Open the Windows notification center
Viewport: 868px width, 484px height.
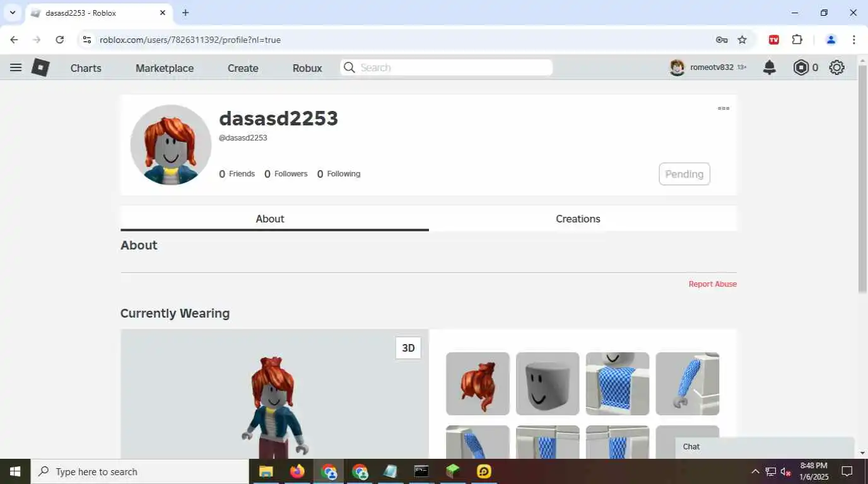(847, 471)
